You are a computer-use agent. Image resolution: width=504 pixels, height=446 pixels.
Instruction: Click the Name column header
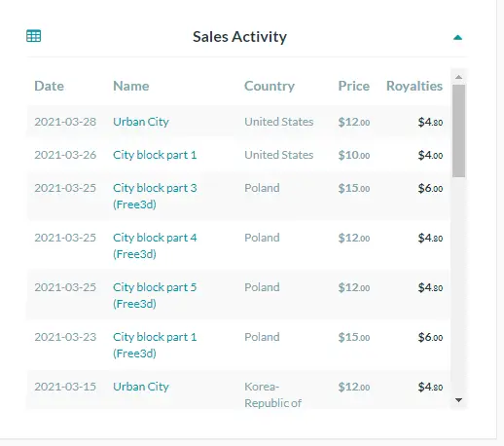tap(131, 86)
